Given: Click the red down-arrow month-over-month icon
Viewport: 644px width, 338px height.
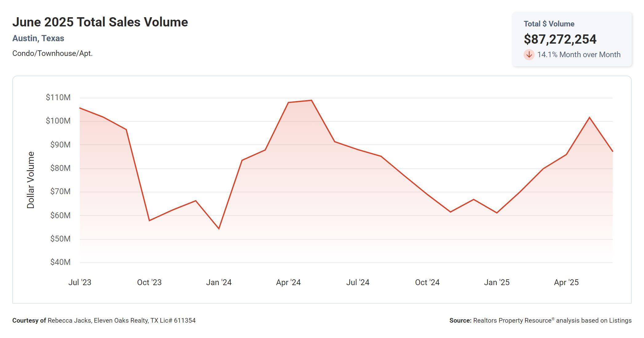Looking at the screenshot, I should coord(529,55).
